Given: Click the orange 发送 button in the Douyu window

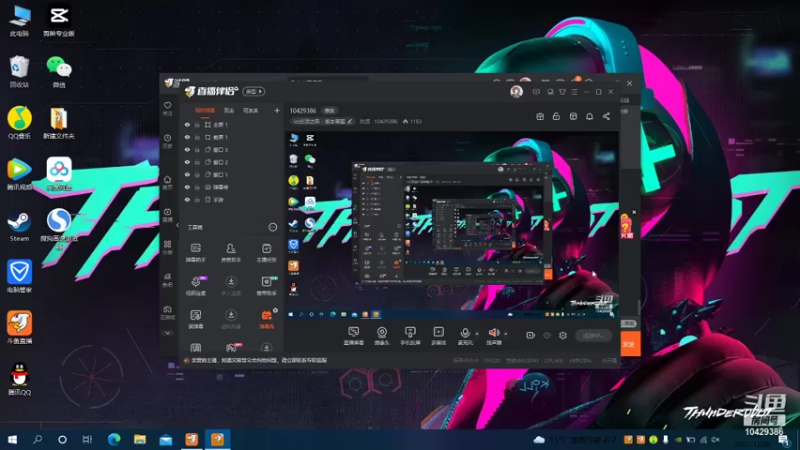Looking at the screenshot, I should pyautogui.click(x=630, y=344).
